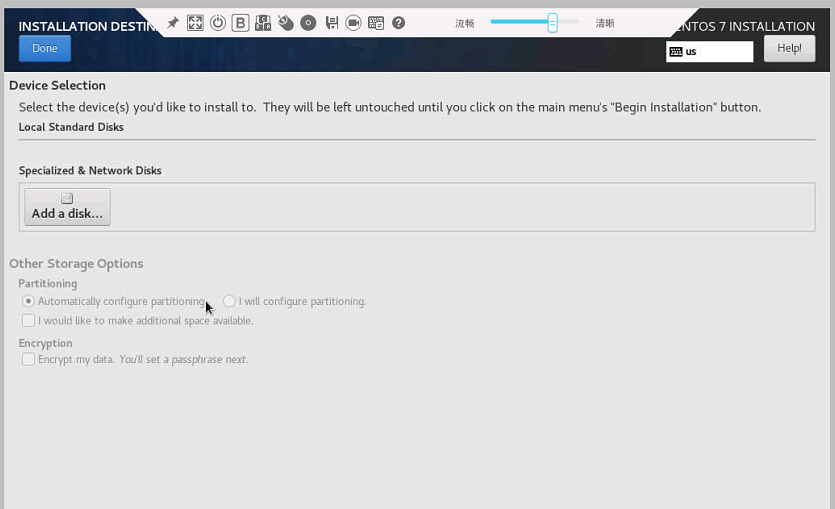Screen dimensions: 835x509
Task: Click the video quality slider handle
Action: [552, 23]
